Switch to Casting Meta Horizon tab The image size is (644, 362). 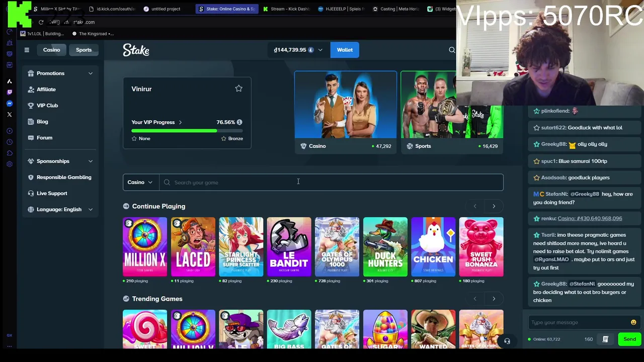[395, 9]
